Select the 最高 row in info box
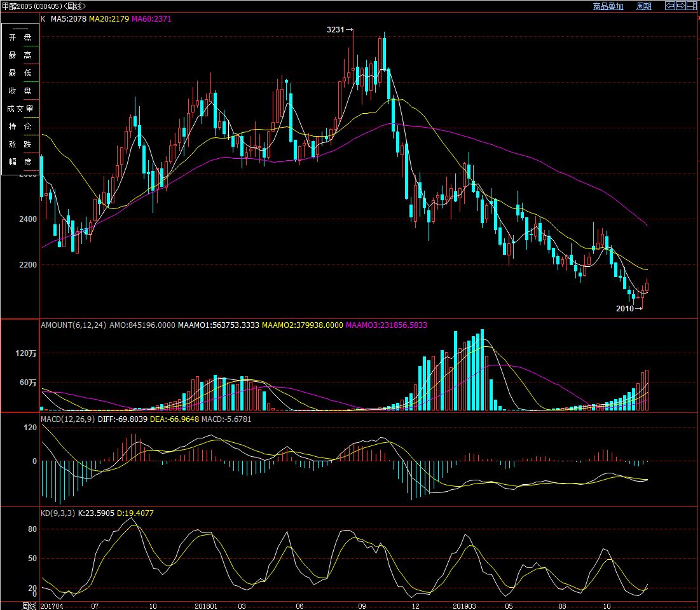Image resolution: width=700 pixels, height=610 pixels. (x=20, y=55)
